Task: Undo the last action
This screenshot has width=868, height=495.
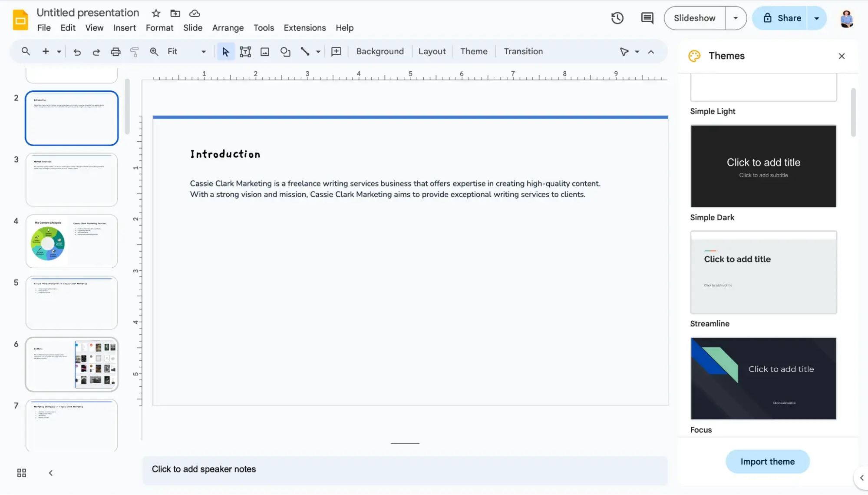Action: point(77,51)
